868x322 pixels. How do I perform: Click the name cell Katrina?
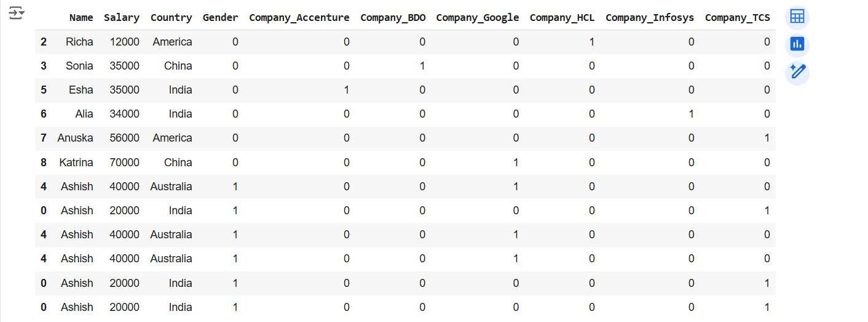coord(76,163)
